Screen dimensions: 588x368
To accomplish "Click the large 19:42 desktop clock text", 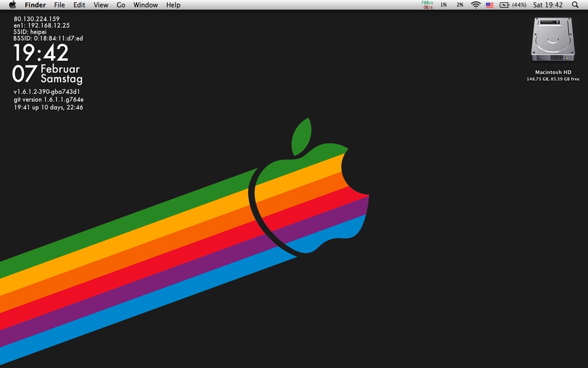I will pyautogui.click(x=41, y=53).
